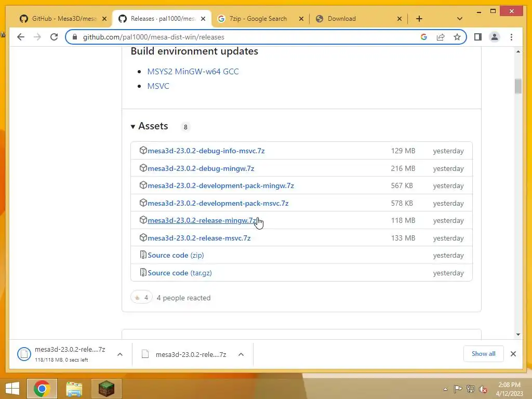The height and width of the screenshot is (399, 532).
Task: Open Chrome three-dot menu
Action: (511, 37)
